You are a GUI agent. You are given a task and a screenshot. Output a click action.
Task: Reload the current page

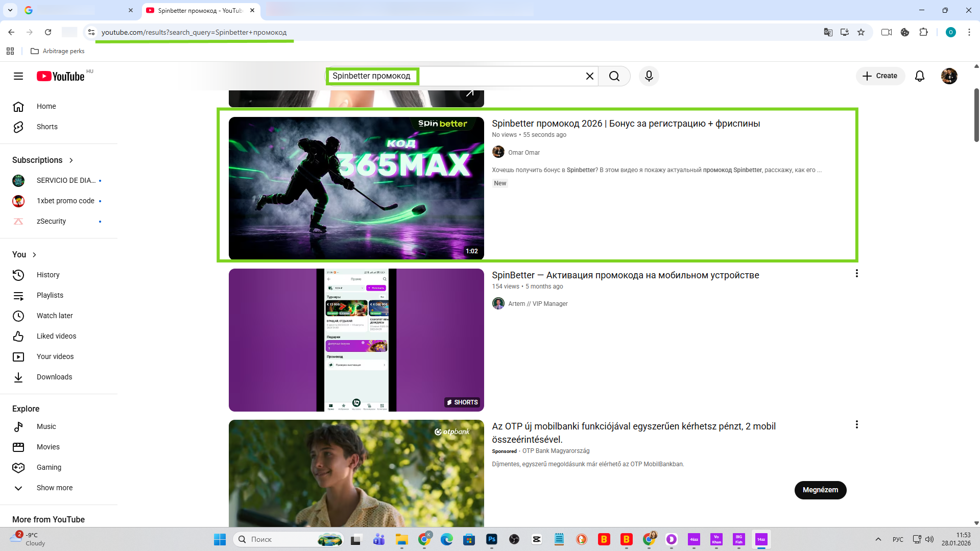[x=48, y=32]
